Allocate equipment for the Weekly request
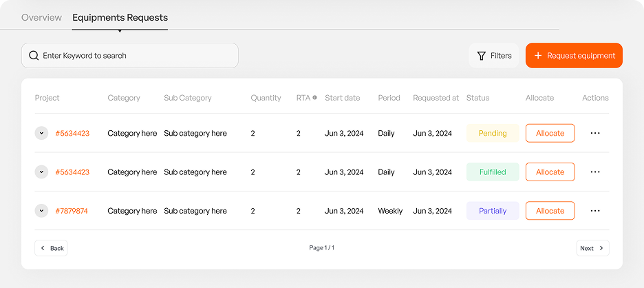The height and width of the screenshot is (288, 644). tap(550, 211)
